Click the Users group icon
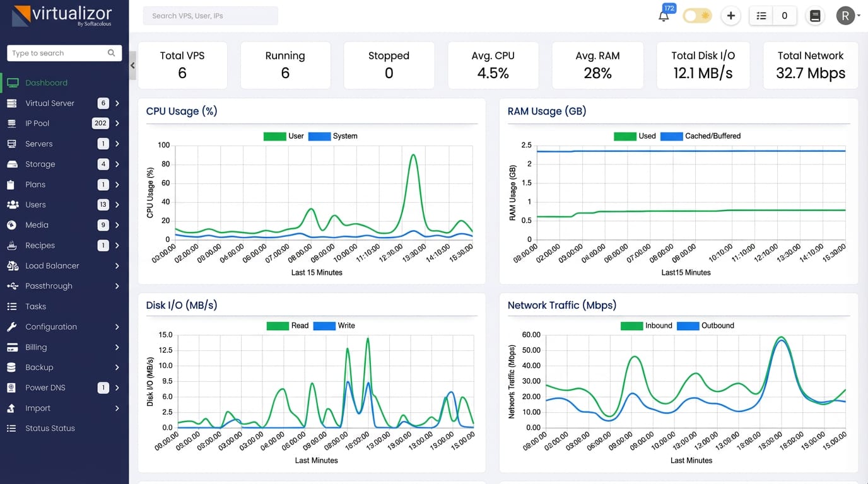This screenshot has width=868, height=484. [13, 205]
